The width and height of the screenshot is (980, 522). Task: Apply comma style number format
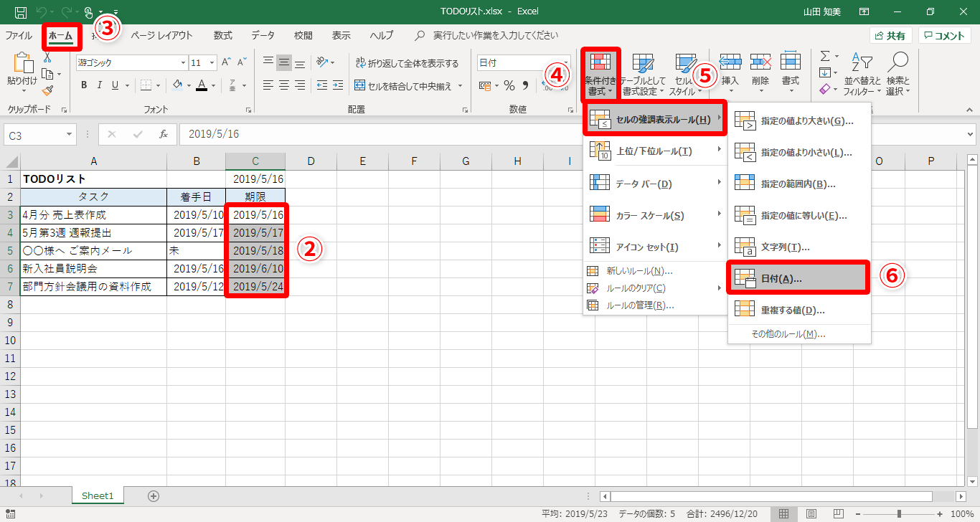(x=526, y=86)
